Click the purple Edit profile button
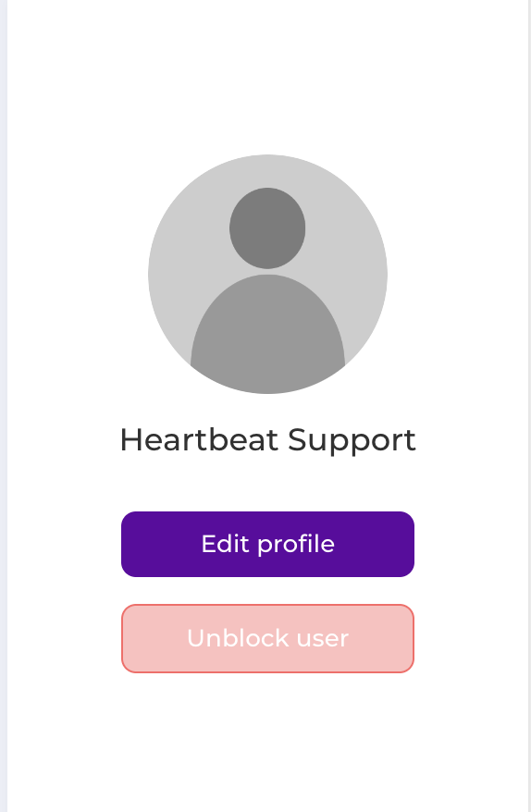This screenshot has height=812, width=531. click(268, 545)
